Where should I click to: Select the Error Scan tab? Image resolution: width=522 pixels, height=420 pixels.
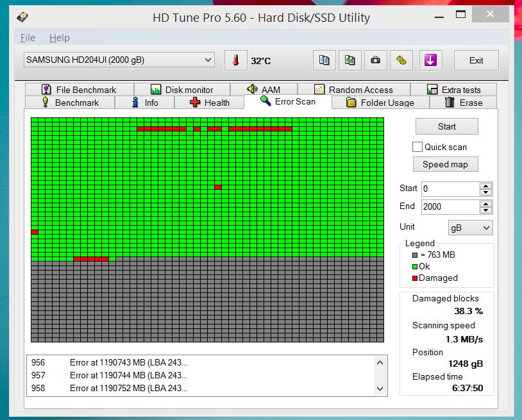(288, 101)
